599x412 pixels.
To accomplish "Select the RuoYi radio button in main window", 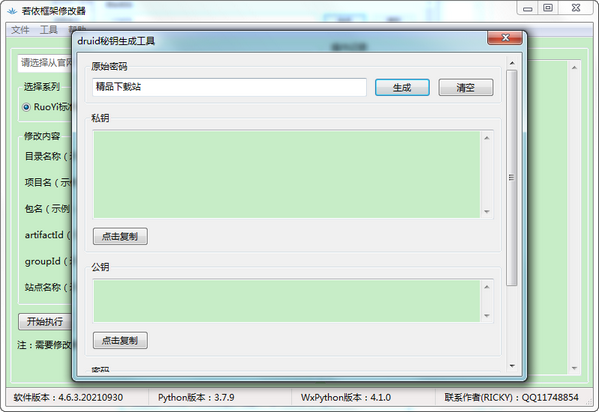I will [x=26, y=107].
